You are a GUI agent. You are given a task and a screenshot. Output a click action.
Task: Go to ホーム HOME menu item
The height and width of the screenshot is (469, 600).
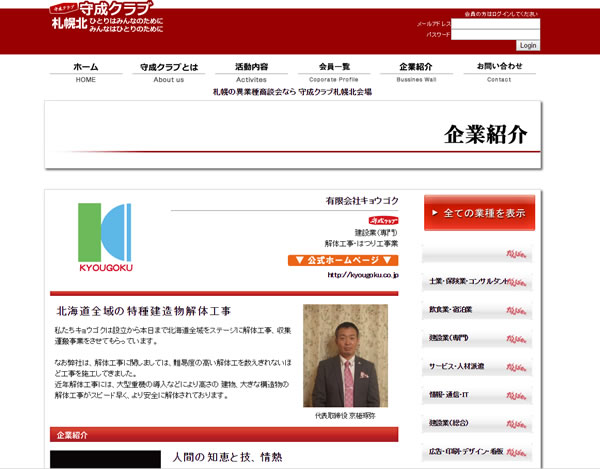[86, 72]
